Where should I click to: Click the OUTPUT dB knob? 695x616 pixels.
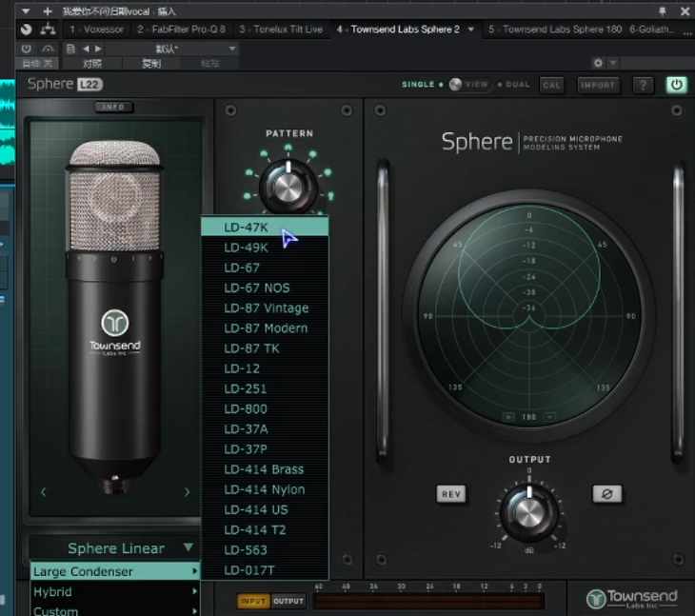528,513
